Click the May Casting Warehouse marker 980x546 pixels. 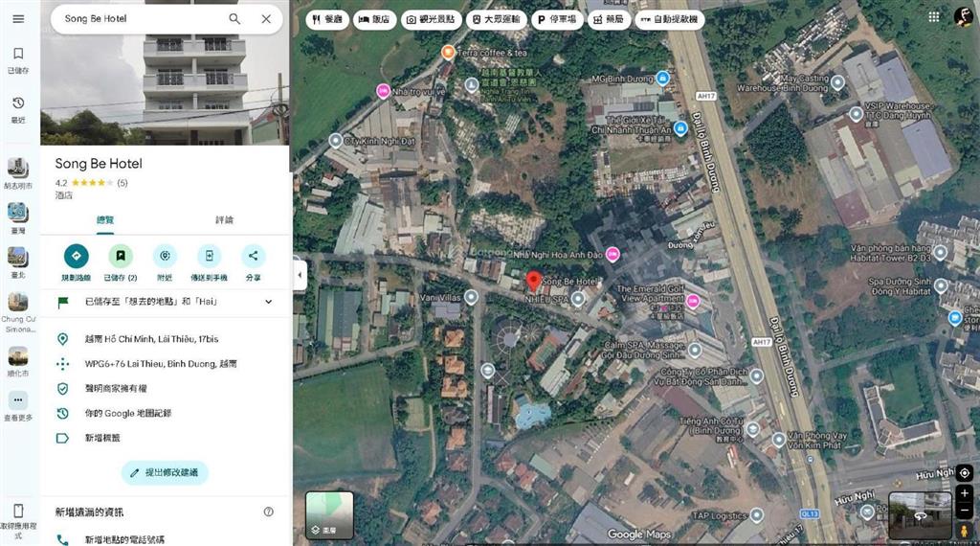point(837,82)
